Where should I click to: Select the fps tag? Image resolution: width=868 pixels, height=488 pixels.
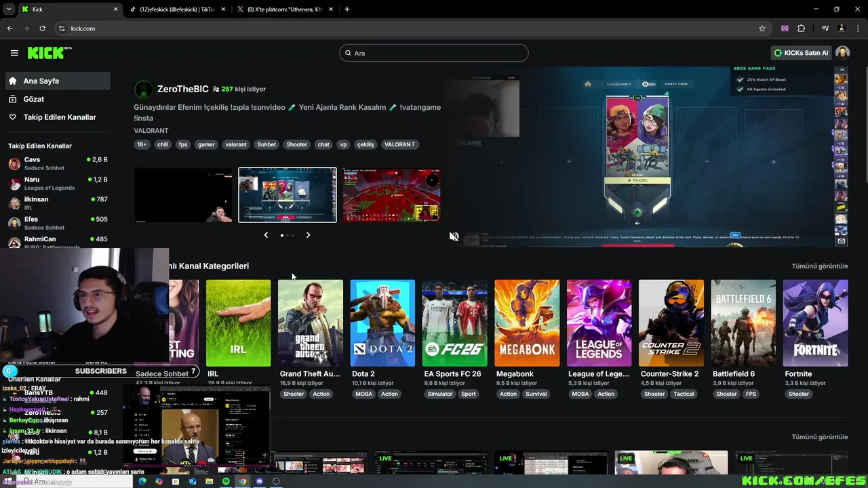(183, 144)
